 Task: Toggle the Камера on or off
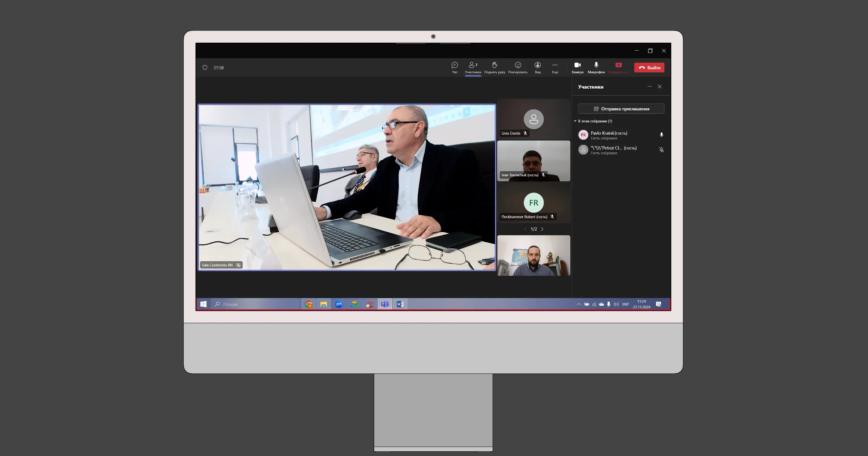pos(578,68)
